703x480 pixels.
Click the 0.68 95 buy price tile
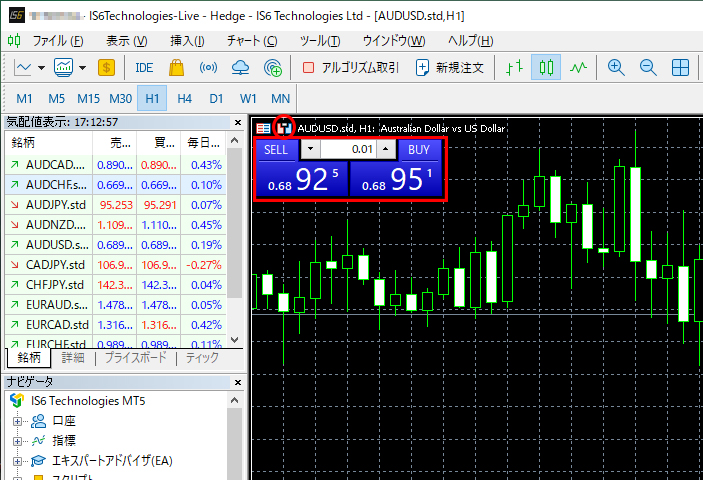[x=396, y=179]
